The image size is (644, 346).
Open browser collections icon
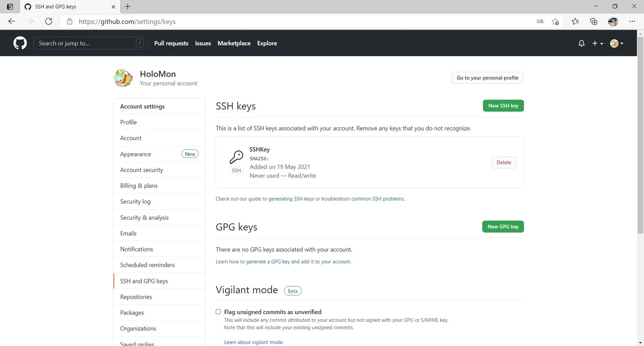click(594, 21)
